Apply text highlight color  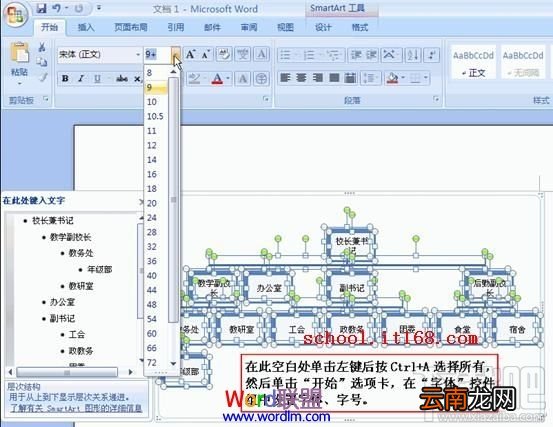(193, 78)
